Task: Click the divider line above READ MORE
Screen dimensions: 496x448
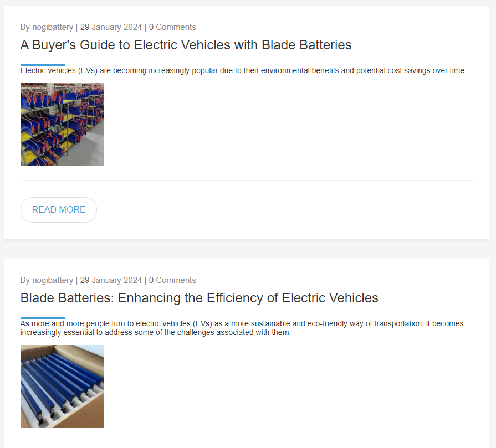Action: [x=247, y=180]
